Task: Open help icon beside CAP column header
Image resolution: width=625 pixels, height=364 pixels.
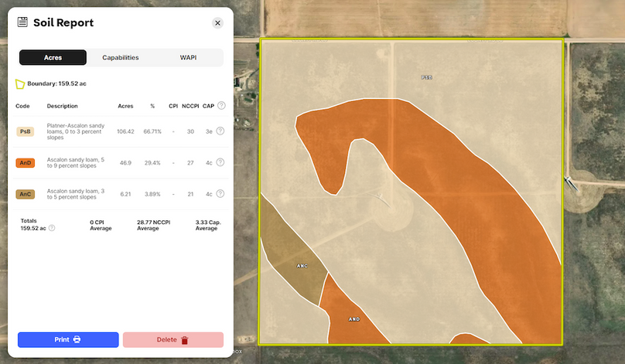Action: [x=221, y=106]
